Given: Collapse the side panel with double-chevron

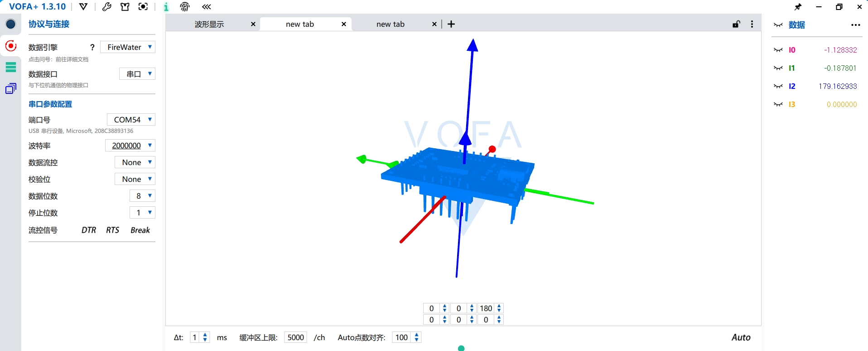Looking at the screenshot, I should pyautogui.click(x=207, y=6).
